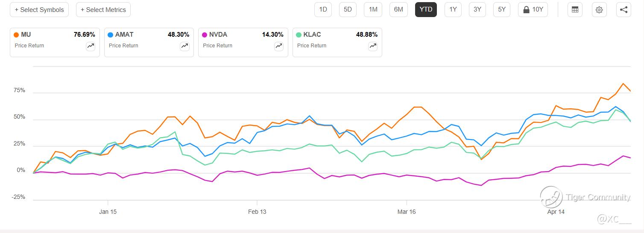Select the locked 10Y range

pos(533,9)
